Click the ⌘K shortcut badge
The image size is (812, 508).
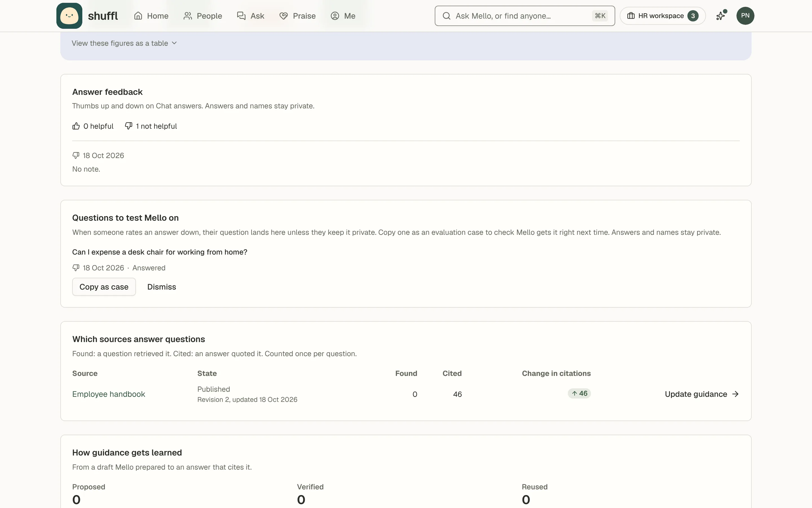coord(600,16)
